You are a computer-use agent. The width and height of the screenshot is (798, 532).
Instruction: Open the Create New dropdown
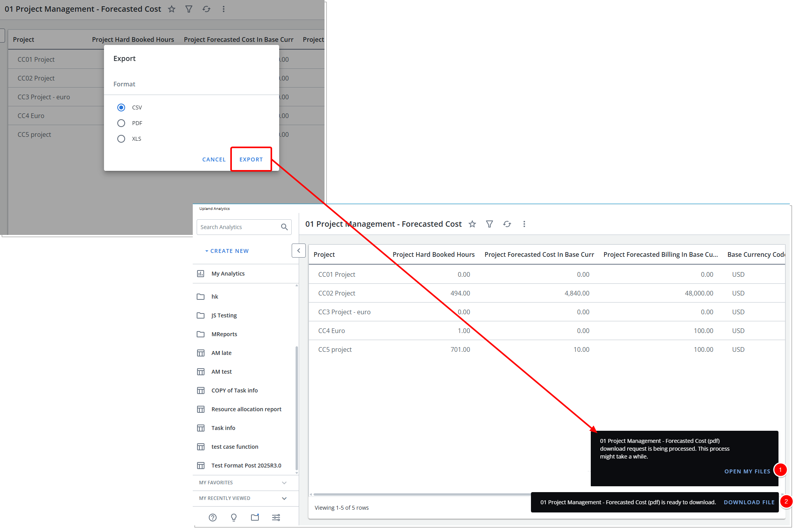[x=227, y=251]
